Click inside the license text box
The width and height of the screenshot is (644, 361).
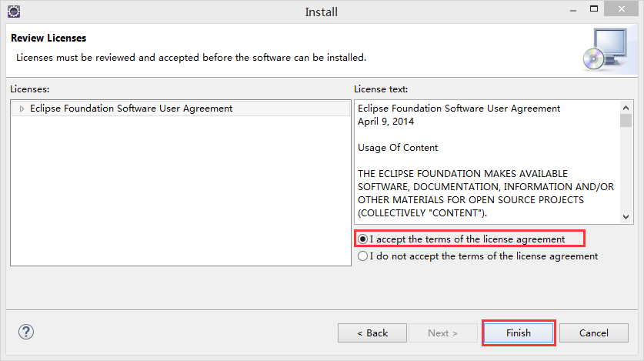488,162
